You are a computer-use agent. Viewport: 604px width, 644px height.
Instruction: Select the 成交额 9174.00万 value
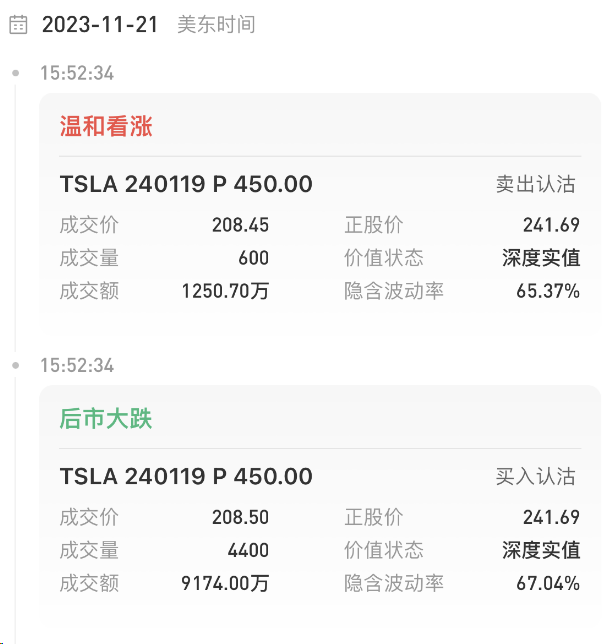[x=225, y=583]
